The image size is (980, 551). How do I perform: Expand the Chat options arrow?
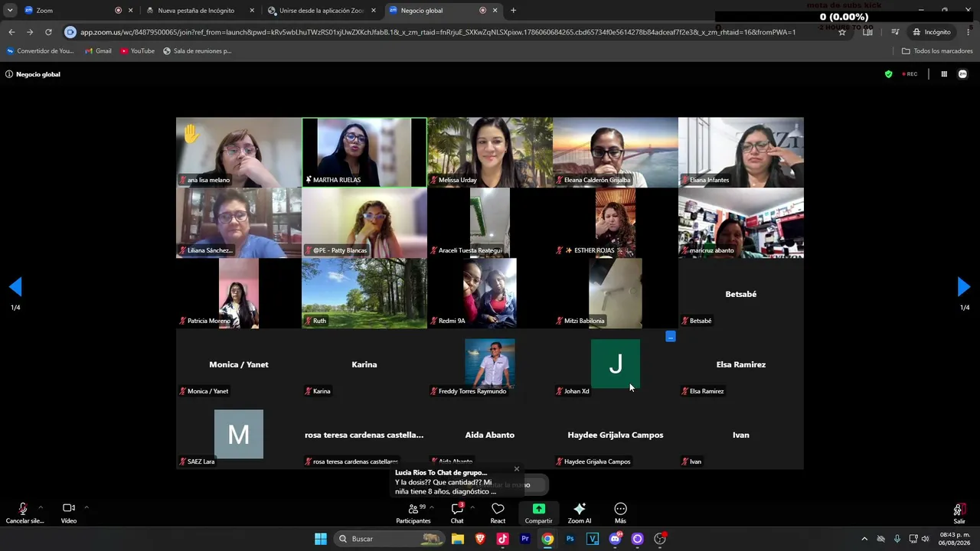coord(472,507)
